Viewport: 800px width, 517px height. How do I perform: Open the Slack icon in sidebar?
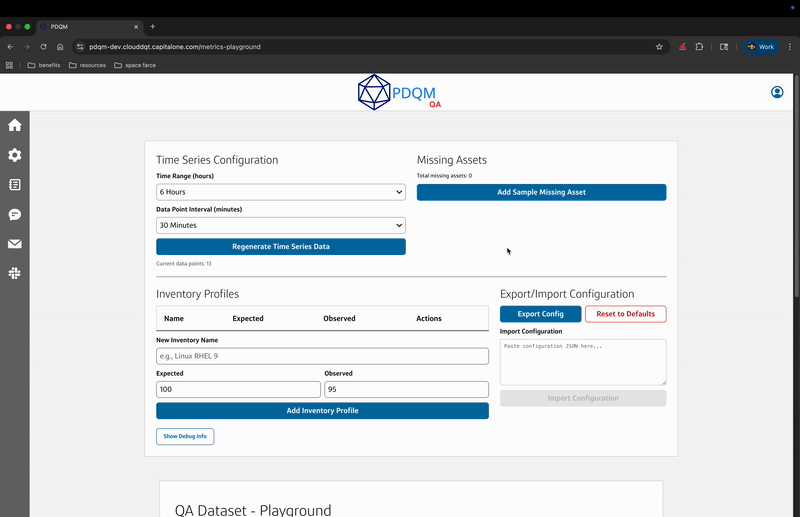pyautogui.click(x=15, y=273)
